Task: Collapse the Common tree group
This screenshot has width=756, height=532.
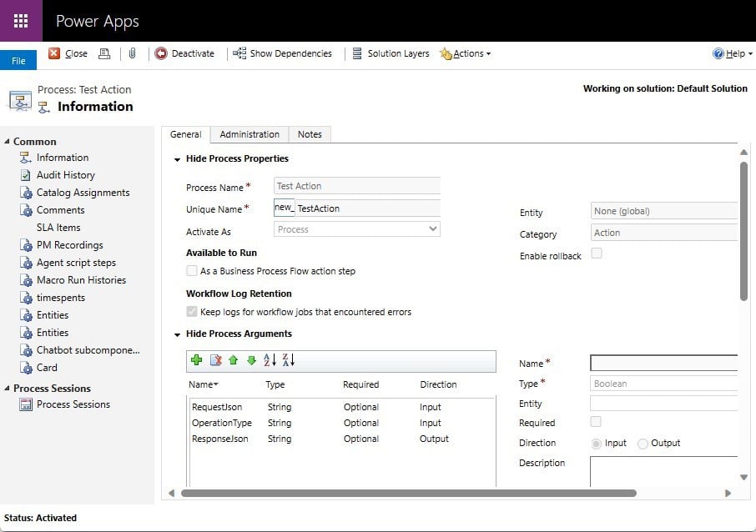Action: (7, 141)
